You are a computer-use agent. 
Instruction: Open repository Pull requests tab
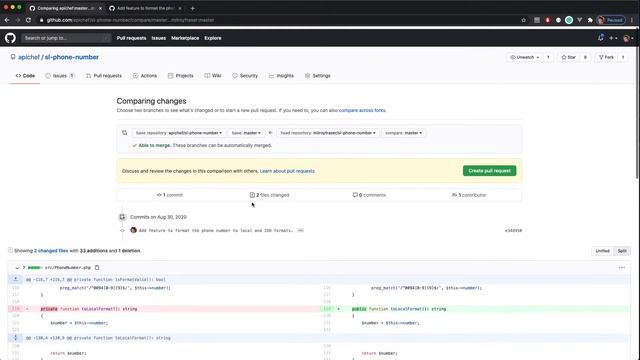pyautogui.click(x=104, y=76)
